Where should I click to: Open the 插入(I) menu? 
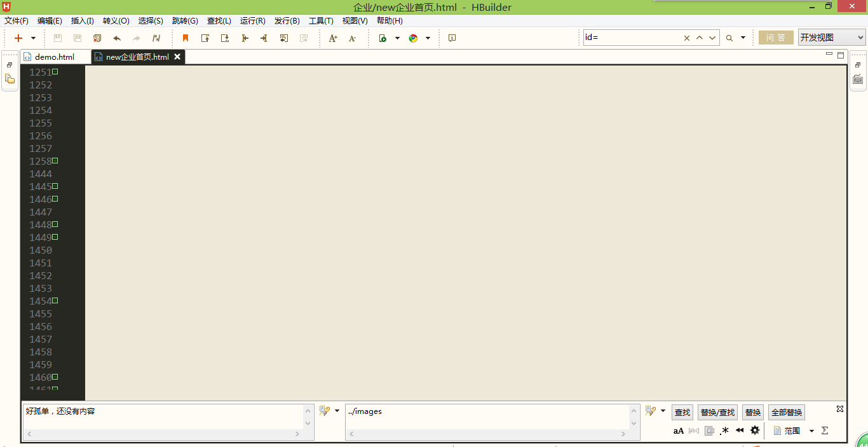click(x=83, y=21)
